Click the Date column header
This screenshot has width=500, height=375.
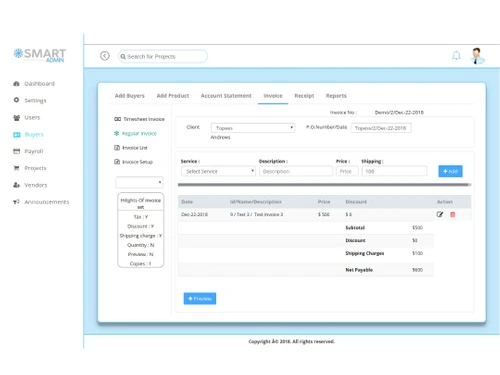pos(187,202)
